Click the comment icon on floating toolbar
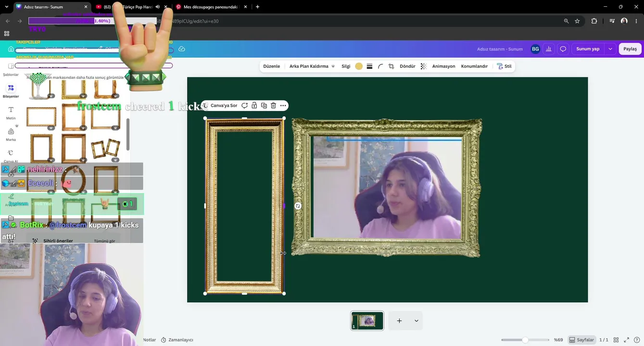Screen dimensions: 644x346 coord(245,105)
